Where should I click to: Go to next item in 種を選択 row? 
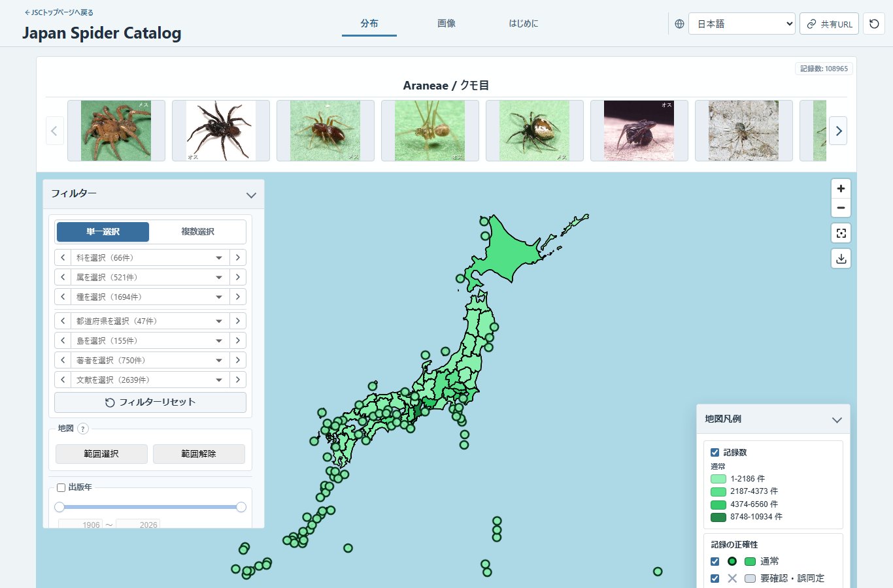click(x=238, y=297)
